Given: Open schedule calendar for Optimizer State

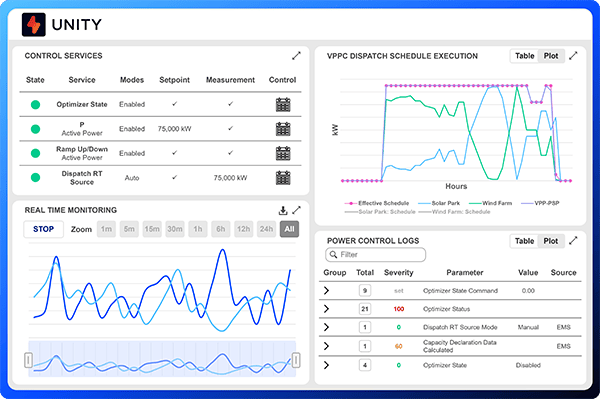Looking at the screenshot, I should 283,104.
